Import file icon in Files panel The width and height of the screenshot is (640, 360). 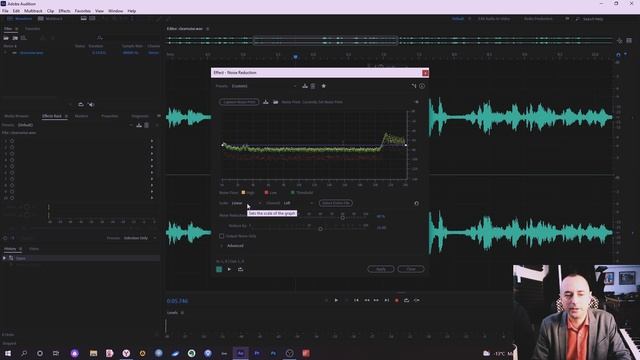(x=15, y=38)
